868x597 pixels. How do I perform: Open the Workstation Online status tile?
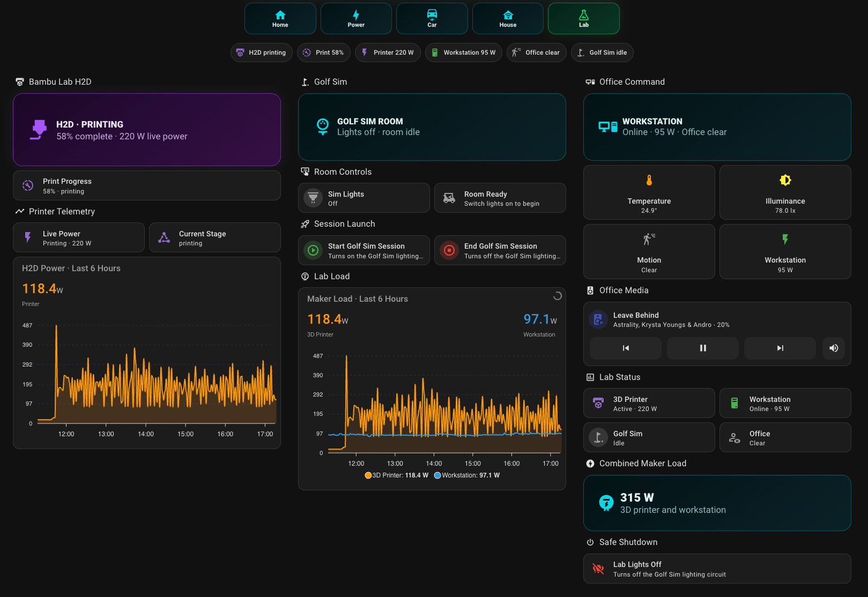(x=786, y=403)
